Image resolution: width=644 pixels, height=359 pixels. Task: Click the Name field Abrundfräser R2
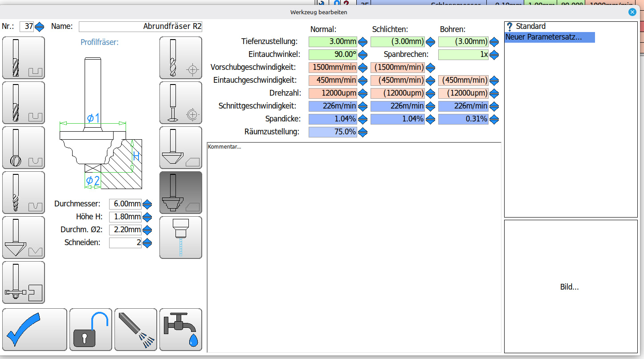coord(140,27)
